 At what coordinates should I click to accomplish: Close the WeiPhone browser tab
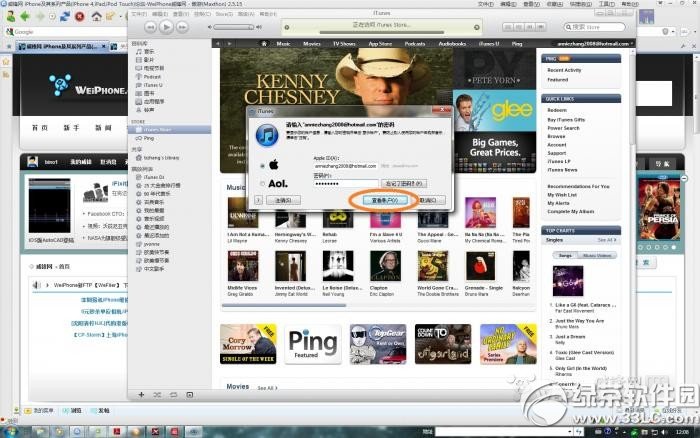click(103, 46)
